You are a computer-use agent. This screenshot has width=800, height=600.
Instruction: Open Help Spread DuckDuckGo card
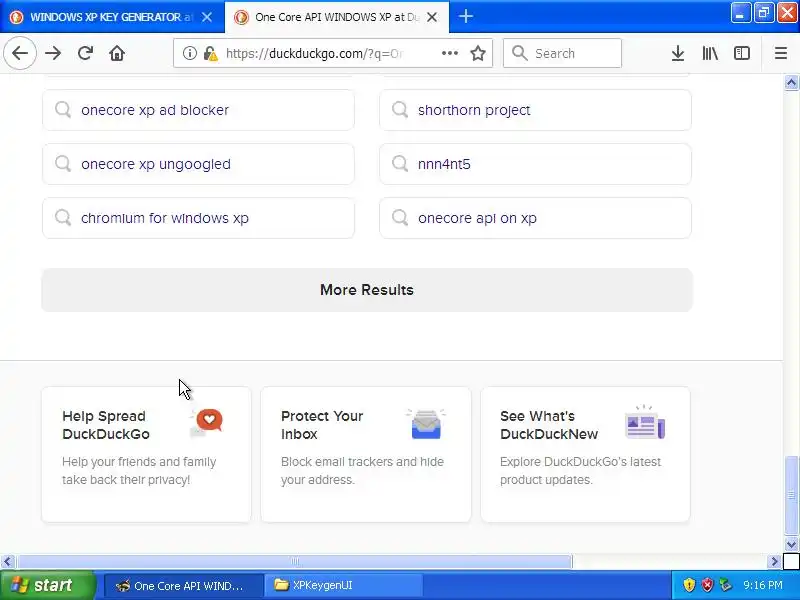tap(146, 455)
